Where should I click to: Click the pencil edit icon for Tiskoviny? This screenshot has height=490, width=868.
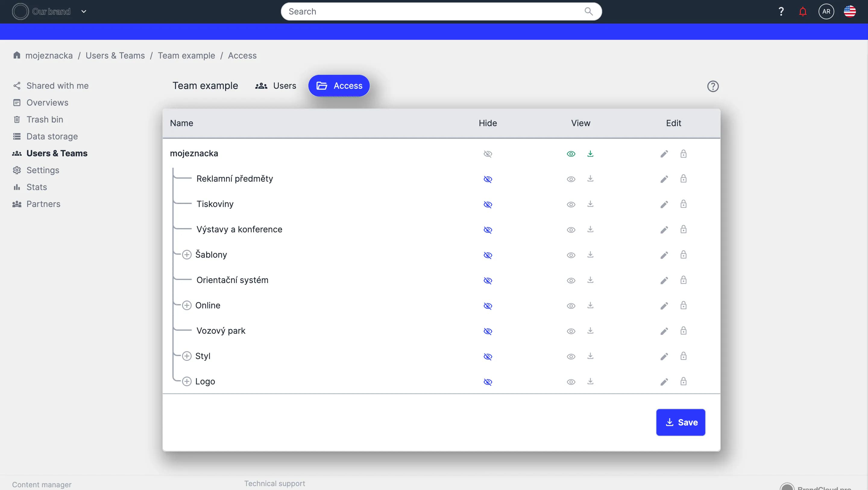(664, 204)
